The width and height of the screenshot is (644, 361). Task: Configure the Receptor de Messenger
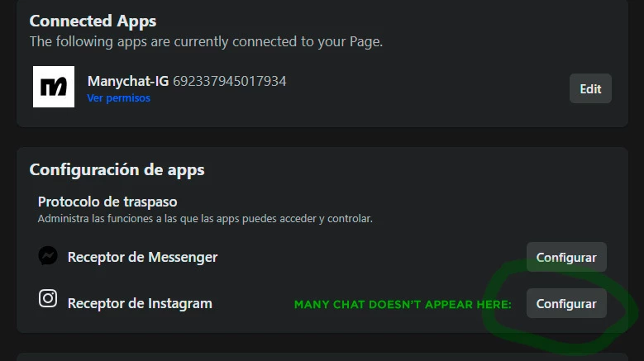(566, 257)
